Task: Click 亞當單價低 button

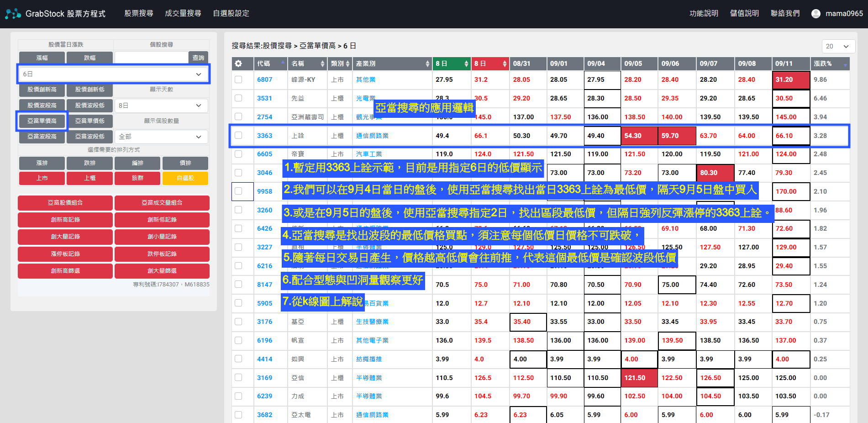Action: click(x=89, y=121)
